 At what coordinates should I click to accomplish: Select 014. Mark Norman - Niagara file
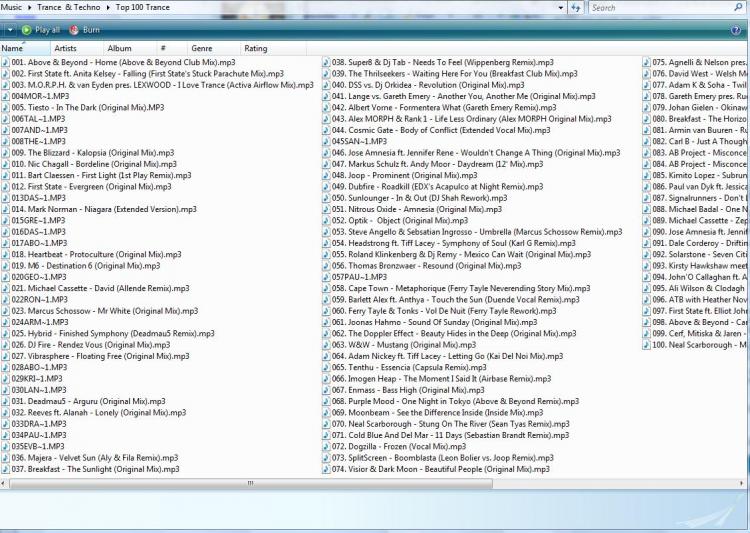[99, 210]
